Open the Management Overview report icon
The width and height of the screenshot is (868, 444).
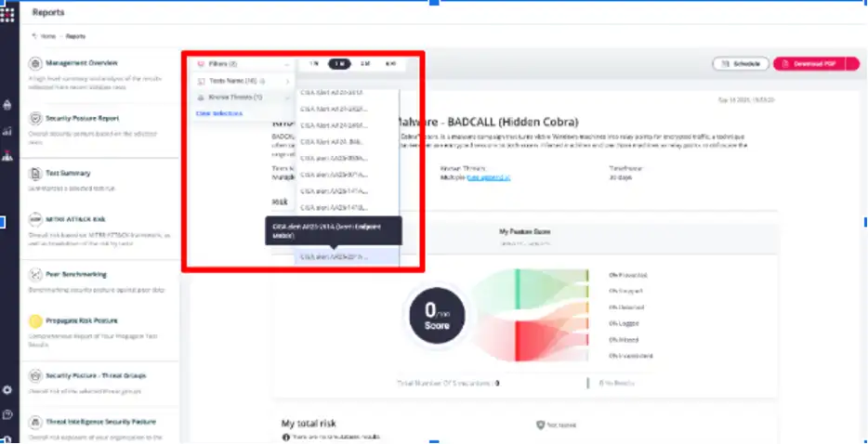(x=35, y=64)
